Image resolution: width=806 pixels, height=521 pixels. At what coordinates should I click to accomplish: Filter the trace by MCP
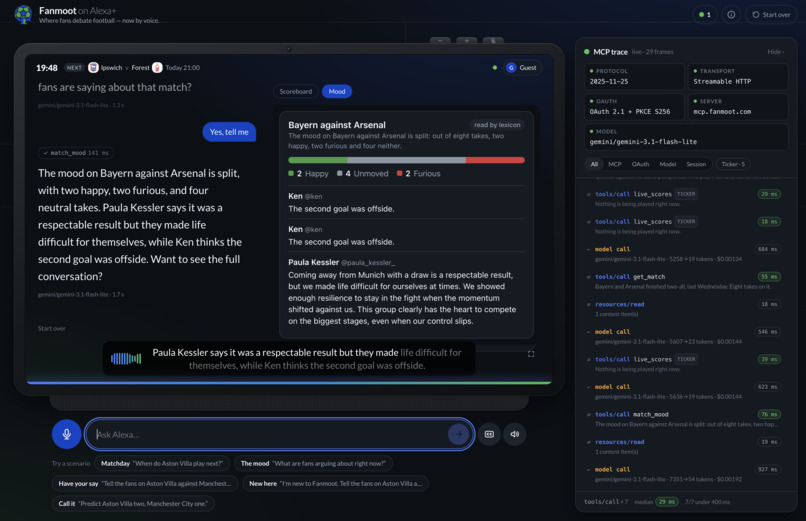tap(615, 164)
